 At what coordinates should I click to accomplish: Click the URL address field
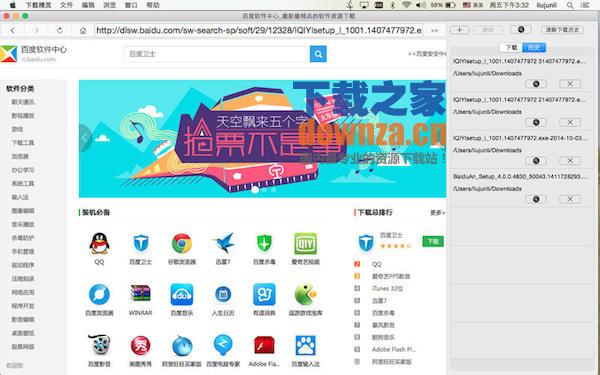point(259,30)
